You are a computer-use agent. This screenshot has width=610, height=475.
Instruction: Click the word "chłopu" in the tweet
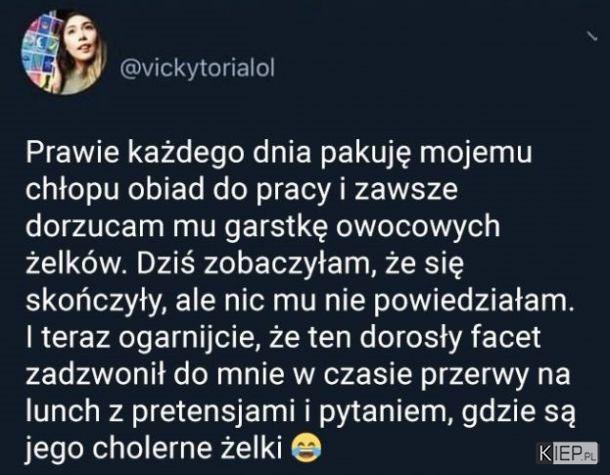coord(72,189)
